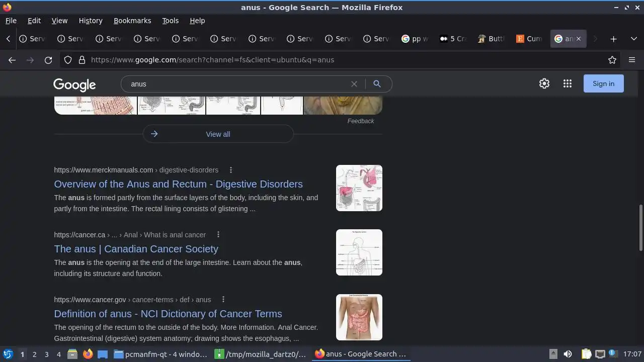Go back using the browser back arrow
This screenshot has width=644, height=362.
[12, 60]
